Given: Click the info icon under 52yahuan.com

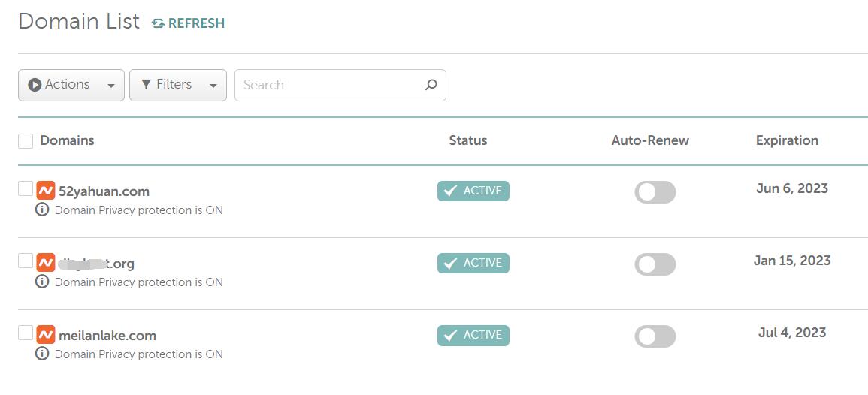Looking at the screenshot, I should 42,210.
